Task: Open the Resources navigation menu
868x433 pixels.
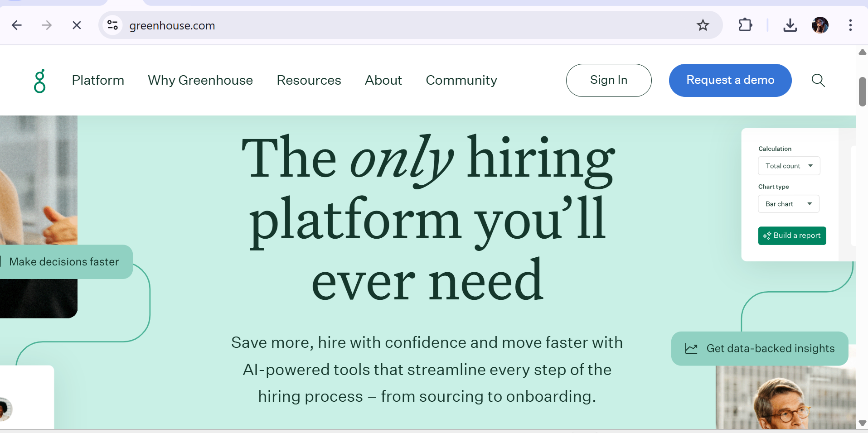Action: [309, 80]
